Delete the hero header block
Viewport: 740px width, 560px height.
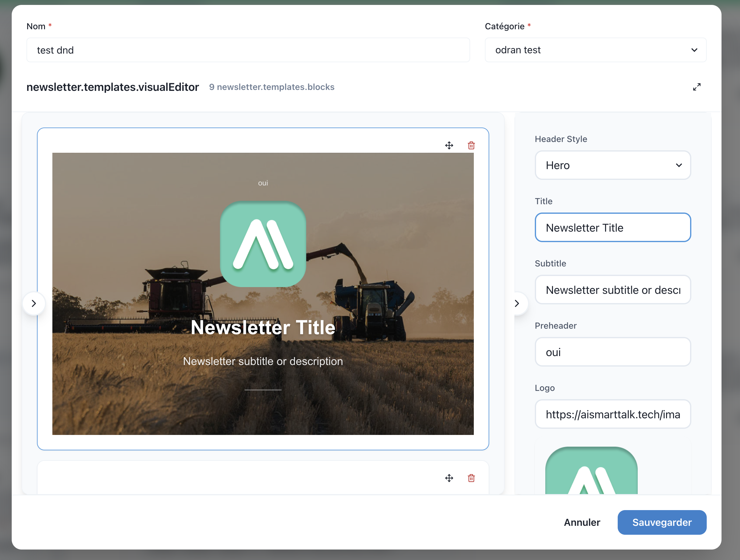tap(471, 145)
